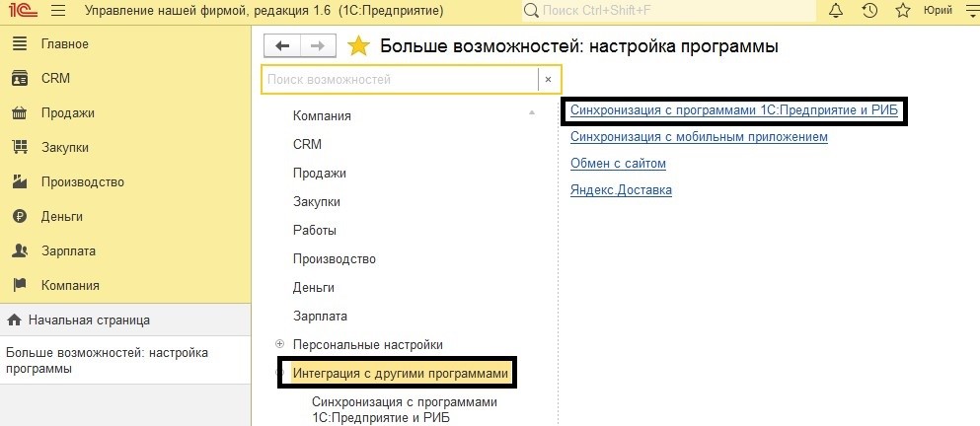This screenshot has width=980, height=426.
Task: Click the 1C logo icon
Action: coord(22,11)
